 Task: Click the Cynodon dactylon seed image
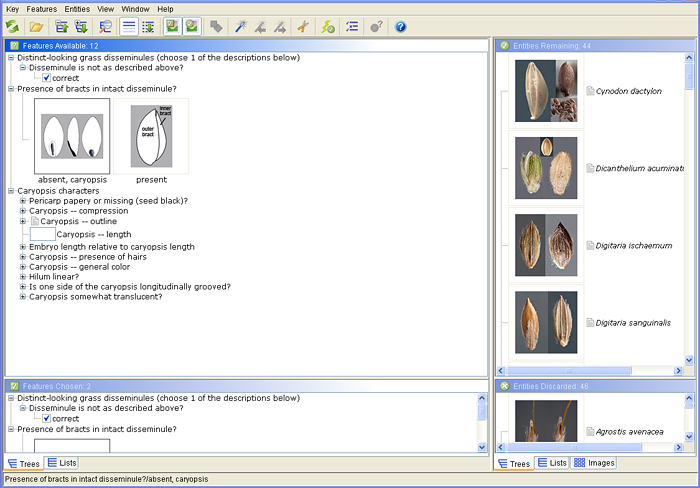pyautogui.click(x=546, y=91)
